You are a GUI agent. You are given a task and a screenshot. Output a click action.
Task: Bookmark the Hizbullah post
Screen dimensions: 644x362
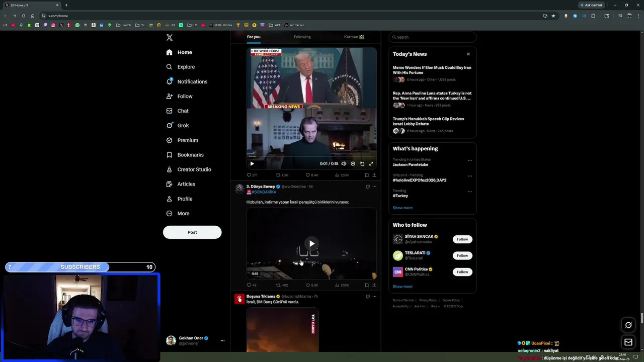(x=367, y=285)
